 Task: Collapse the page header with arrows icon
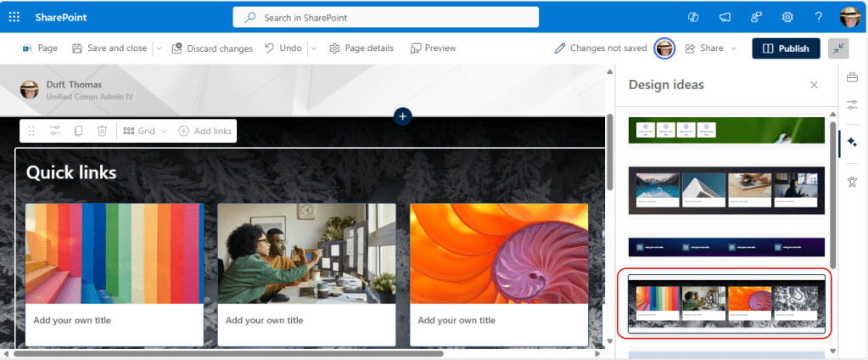coord(838,48)
